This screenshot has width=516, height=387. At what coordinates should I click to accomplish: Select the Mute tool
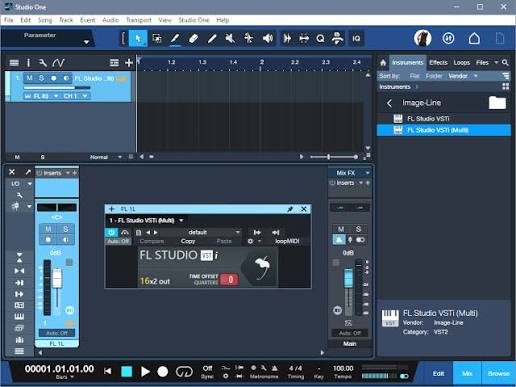pos(230,38)
